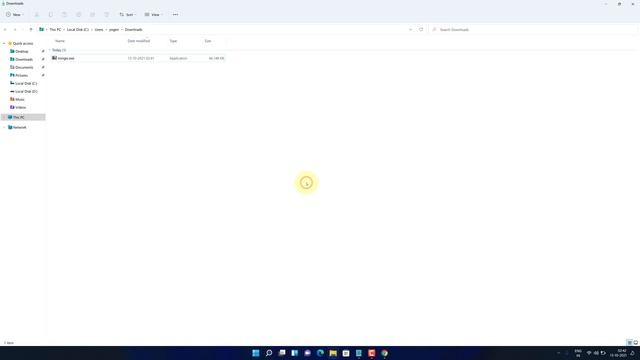Select the application file under Today
640x360 pixels.
click(x=138, y=58)
